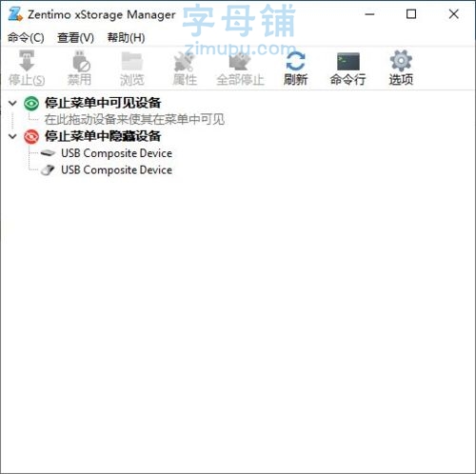476x474 pixels.
Task: Select the first USB Composite Device
Action: tap(116, 153)
